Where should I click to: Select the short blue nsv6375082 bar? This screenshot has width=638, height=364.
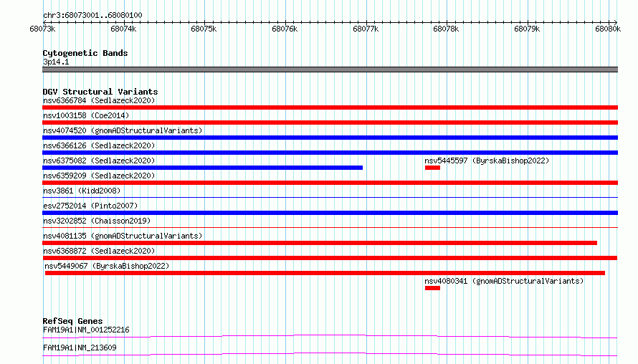202,168
